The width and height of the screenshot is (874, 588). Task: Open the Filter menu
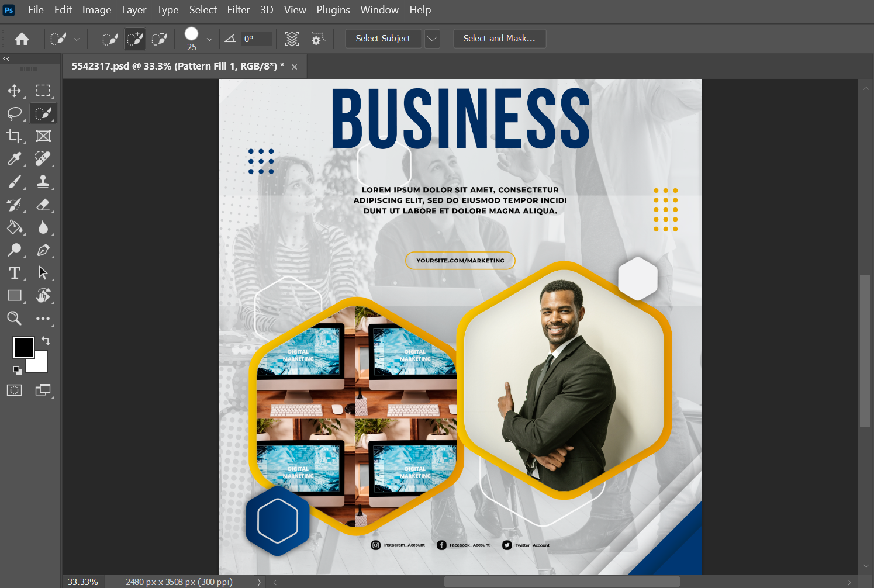pyautogui.click(x=238, y=10)
